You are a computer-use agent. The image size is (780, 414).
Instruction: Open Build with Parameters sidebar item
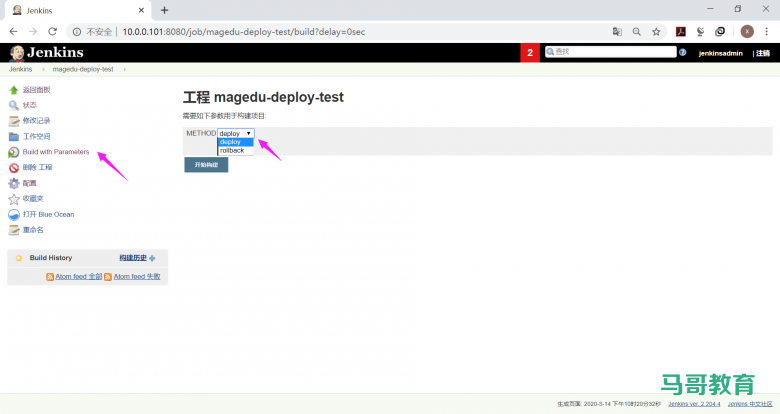[56, 152]
